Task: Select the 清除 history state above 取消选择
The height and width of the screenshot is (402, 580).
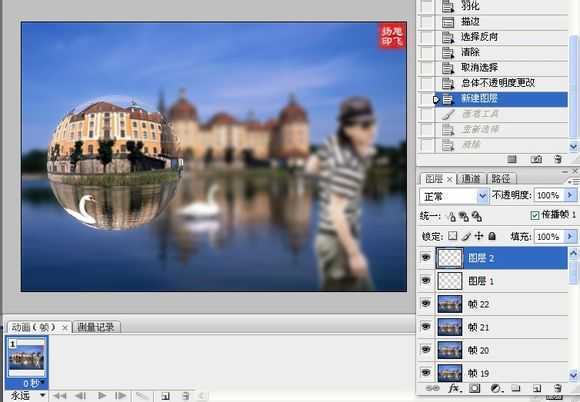Action: pos(502,52)
